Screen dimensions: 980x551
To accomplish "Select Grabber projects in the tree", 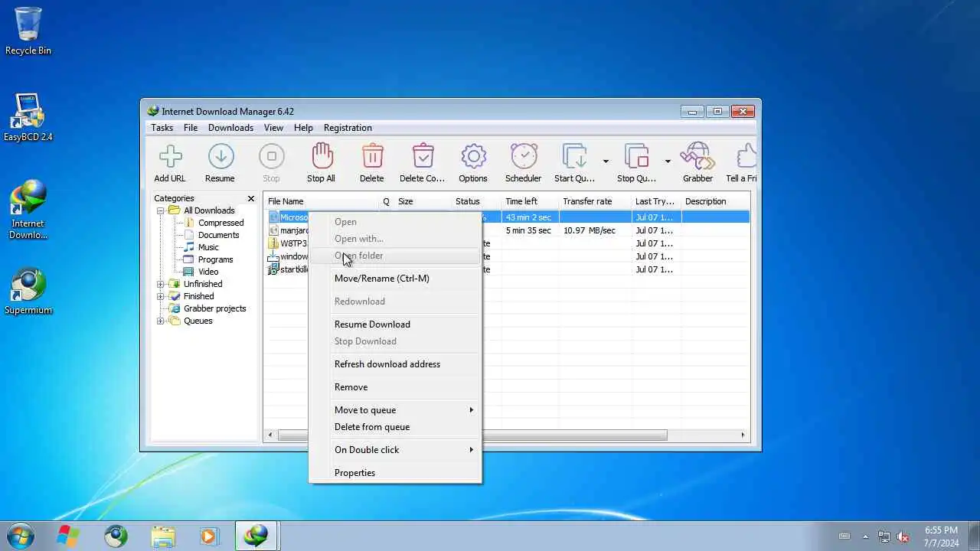I will (x=214, y=308).
